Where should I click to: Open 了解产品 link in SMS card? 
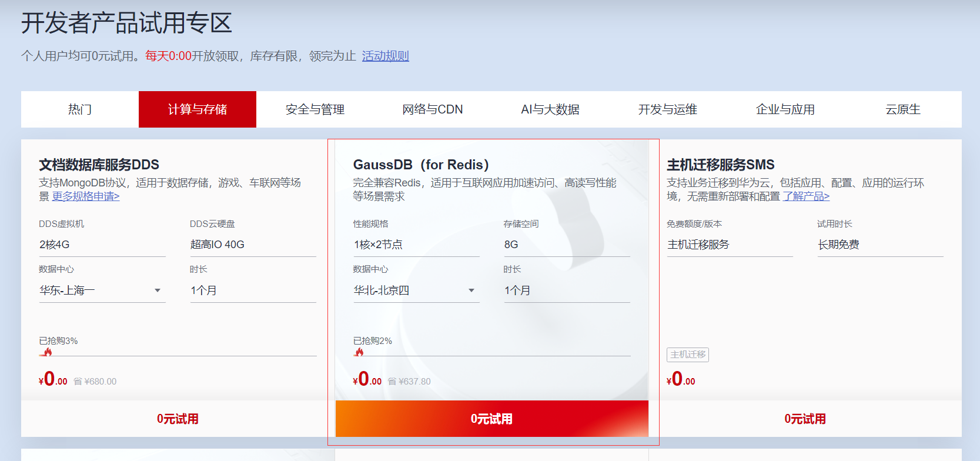806,196
